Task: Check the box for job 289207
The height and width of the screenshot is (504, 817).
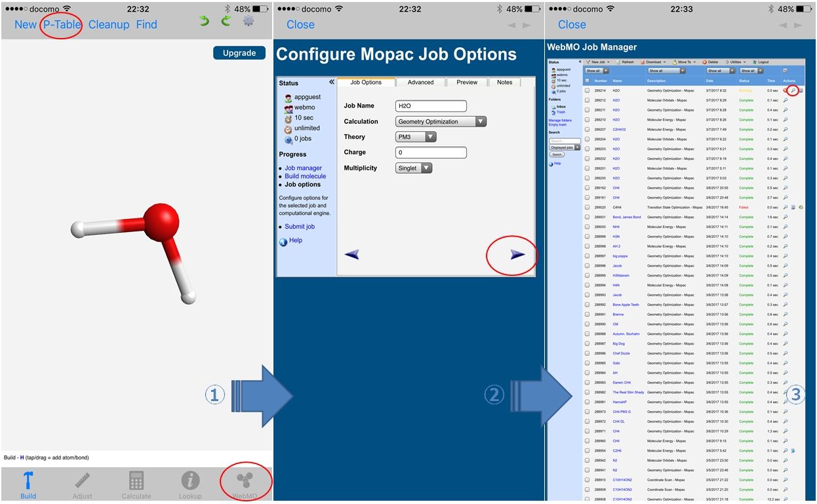Action: click(587, 129)
